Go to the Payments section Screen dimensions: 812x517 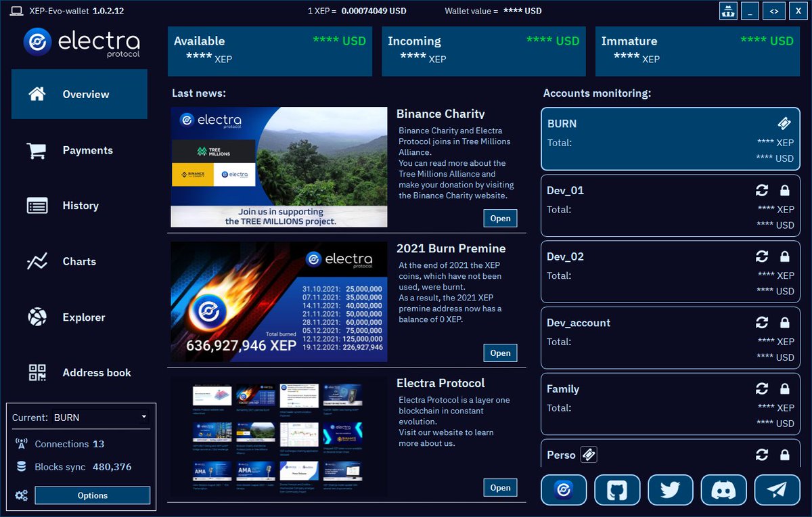point(79,150)
